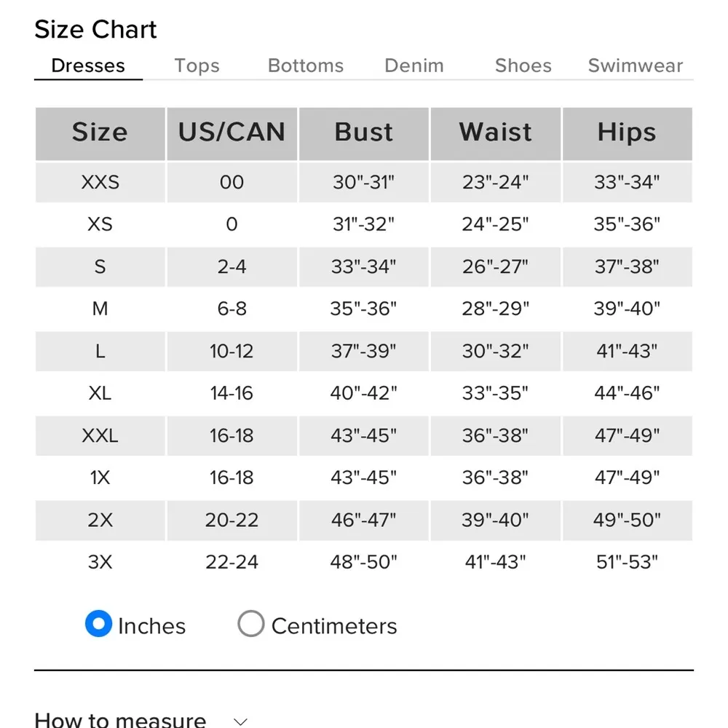The width and height of the screenshot is (728, 728).
Task: Switch to the Denim tab
Action: (x=414, y=66)
